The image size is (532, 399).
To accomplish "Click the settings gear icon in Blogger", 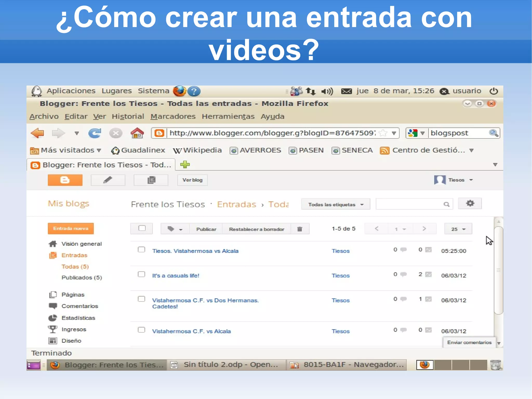I will 470,203.
